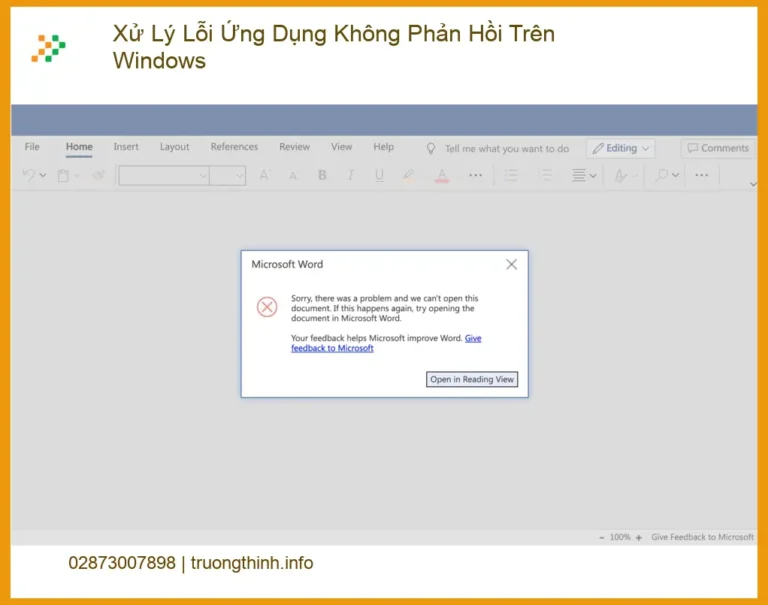The width and height of the screenshot is (768, 605).
Task: Toggle Underline formatting
Action: tap(379, 175)
